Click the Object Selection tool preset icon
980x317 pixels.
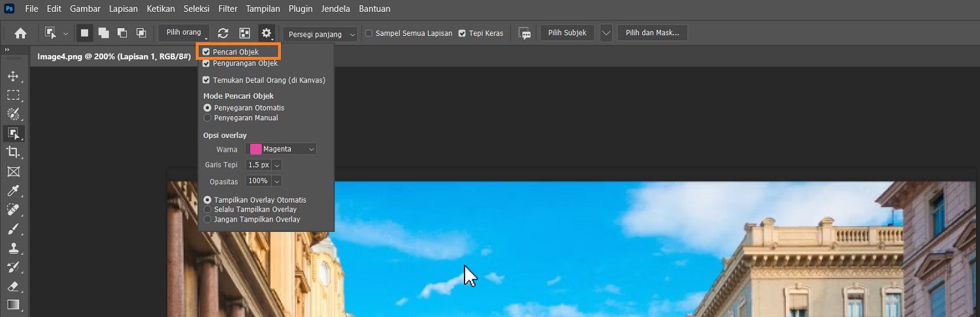(50, 33)
